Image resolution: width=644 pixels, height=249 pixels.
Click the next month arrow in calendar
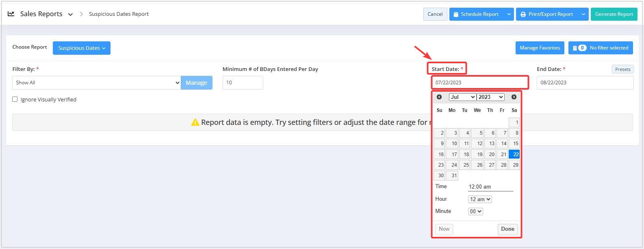(514, 97)
